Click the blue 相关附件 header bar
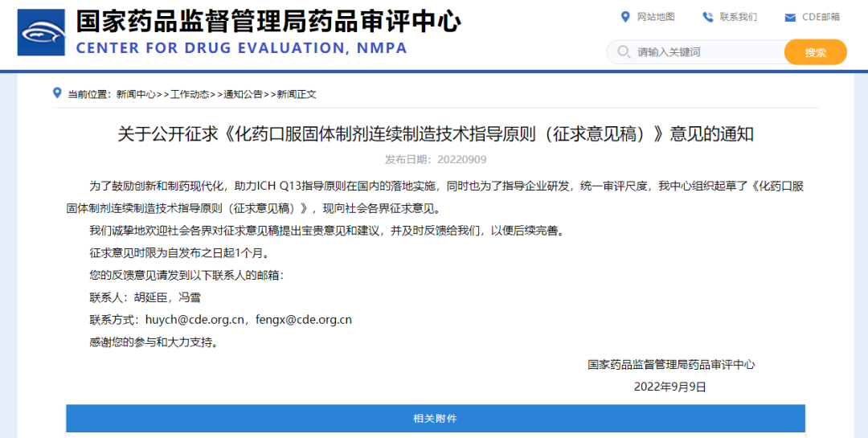 click(x=435, y=419)
